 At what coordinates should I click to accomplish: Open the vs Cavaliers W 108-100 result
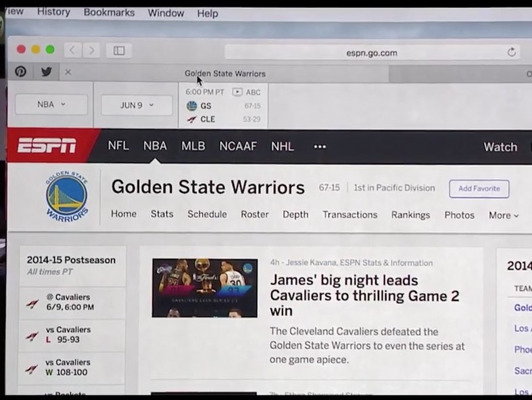pyautogui.click(x=71, y=368)
